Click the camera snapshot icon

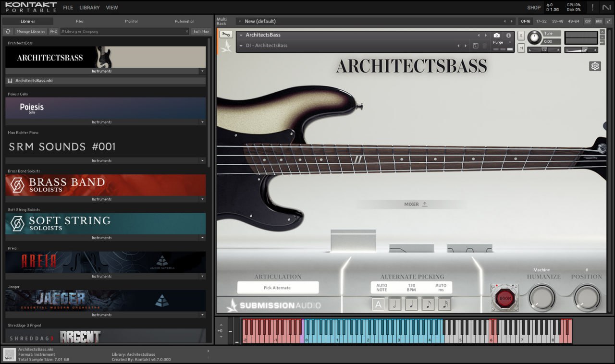[497, 36]
